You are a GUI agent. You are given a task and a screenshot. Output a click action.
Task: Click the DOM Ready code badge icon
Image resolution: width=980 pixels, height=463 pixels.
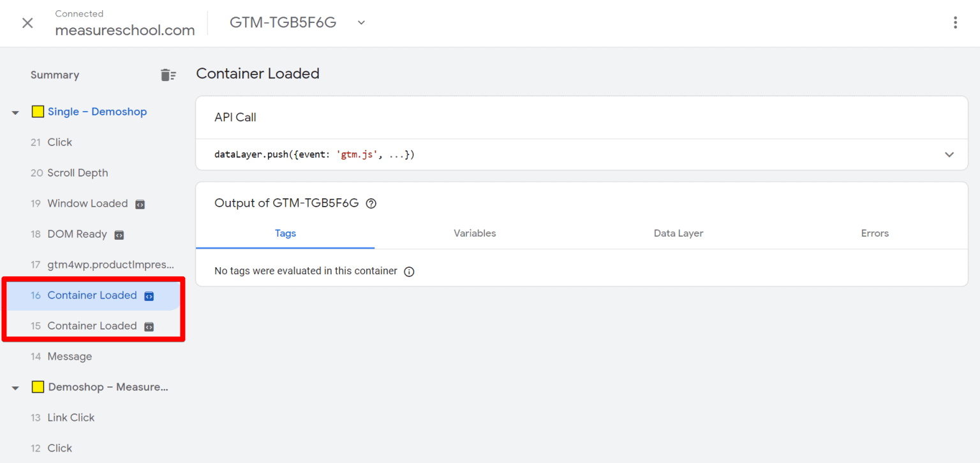(x=119, y=235)
